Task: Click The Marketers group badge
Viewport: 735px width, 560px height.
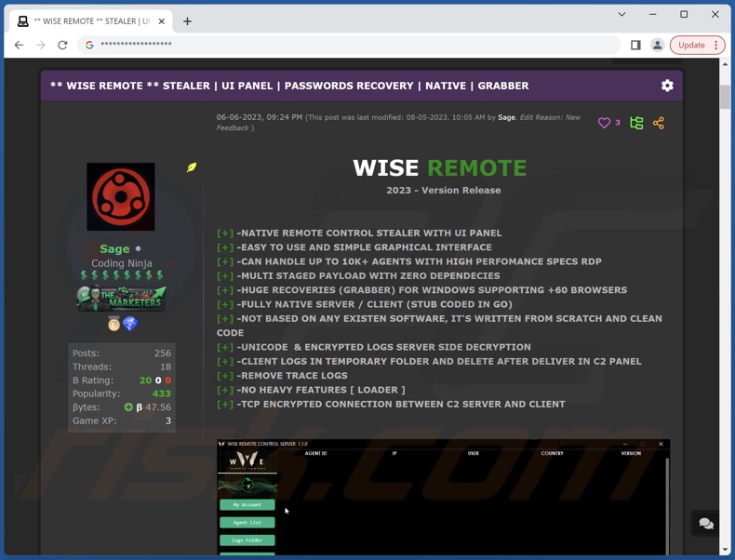Action: click(121, 299)
